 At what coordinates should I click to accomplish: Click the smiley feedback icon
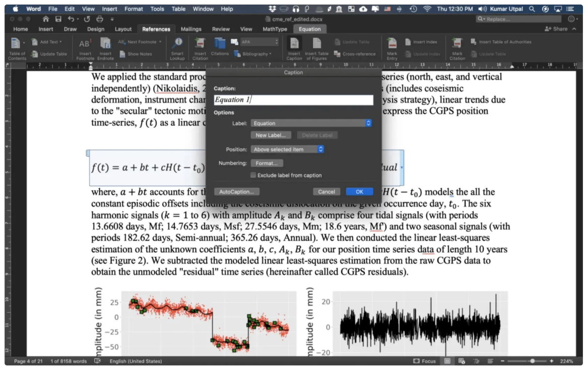571,19
